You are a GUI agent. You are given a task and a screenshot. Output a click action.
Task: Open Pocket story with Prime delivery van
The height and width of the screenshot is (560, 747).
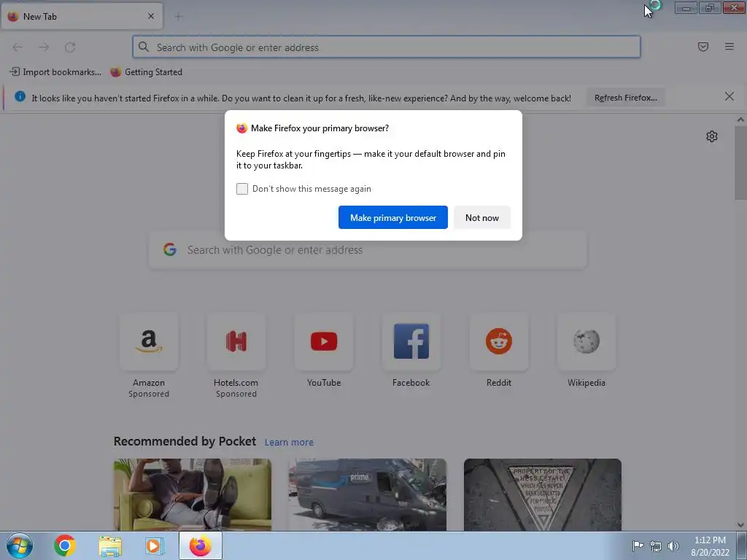[x=368, y=495]
